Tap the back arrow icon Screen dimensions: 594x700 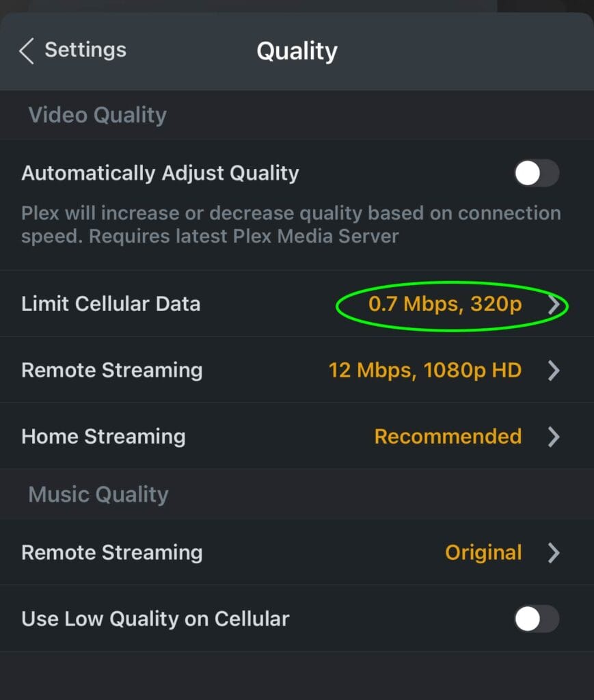27,51
